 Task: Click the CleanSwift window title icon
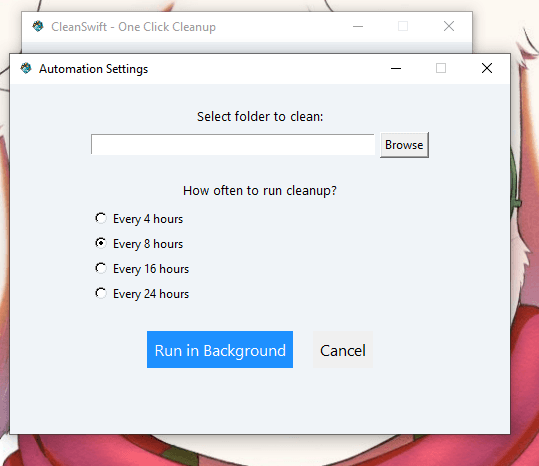(38, 26)
